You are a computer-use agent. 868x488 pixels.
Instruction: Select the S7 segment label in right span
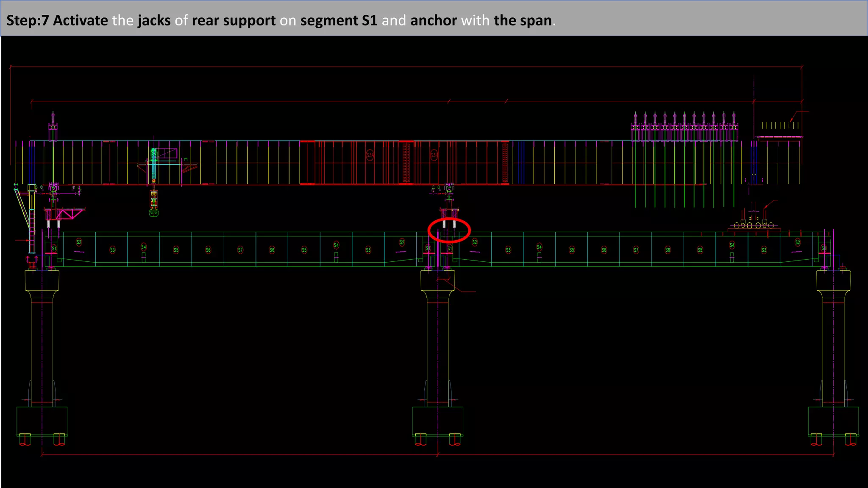tap(636, 250)
